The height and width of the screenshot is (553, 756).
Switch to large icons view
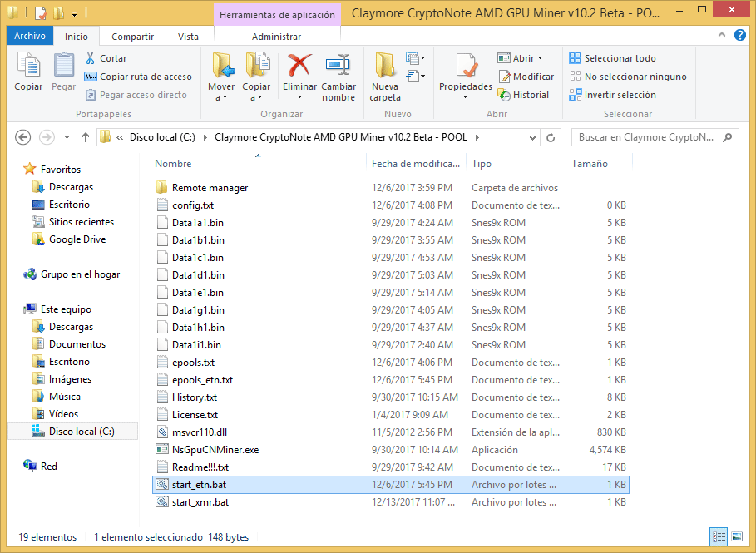click(737, 536)
